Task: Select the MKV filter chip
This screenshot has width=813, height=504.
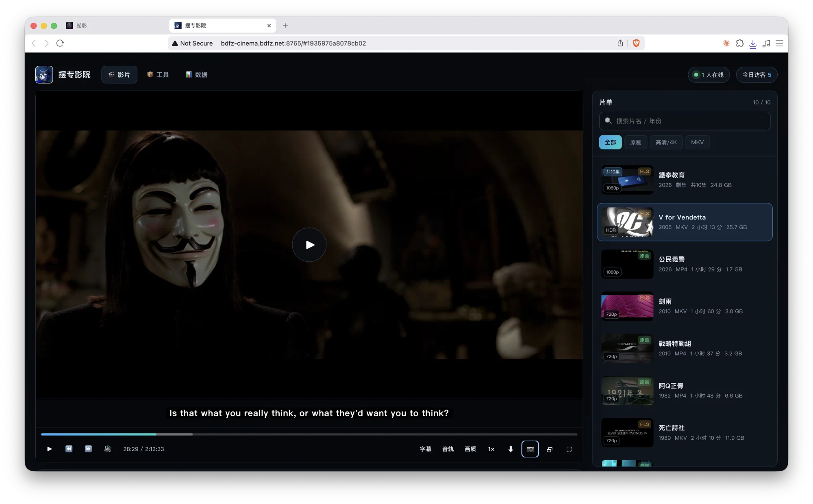Action: [x=697, y=142]
